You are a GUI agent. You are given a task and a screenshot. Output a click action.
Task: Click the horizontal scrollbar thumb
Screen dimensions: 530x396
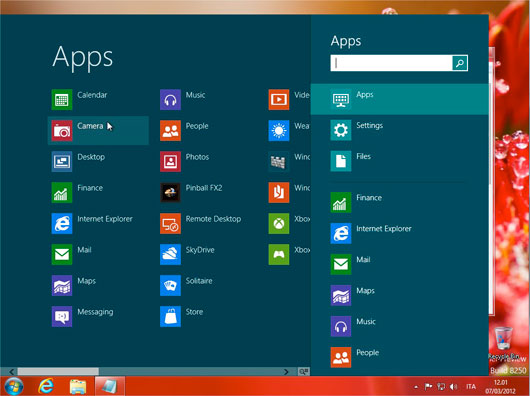(58, 372)
